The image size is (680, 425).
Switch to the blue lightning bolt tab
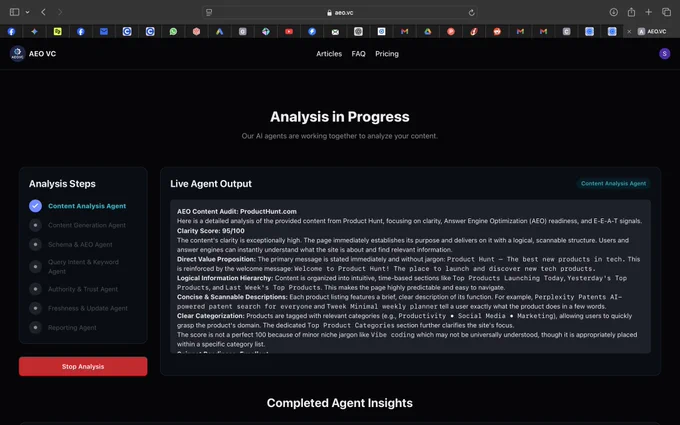point(312,31)
